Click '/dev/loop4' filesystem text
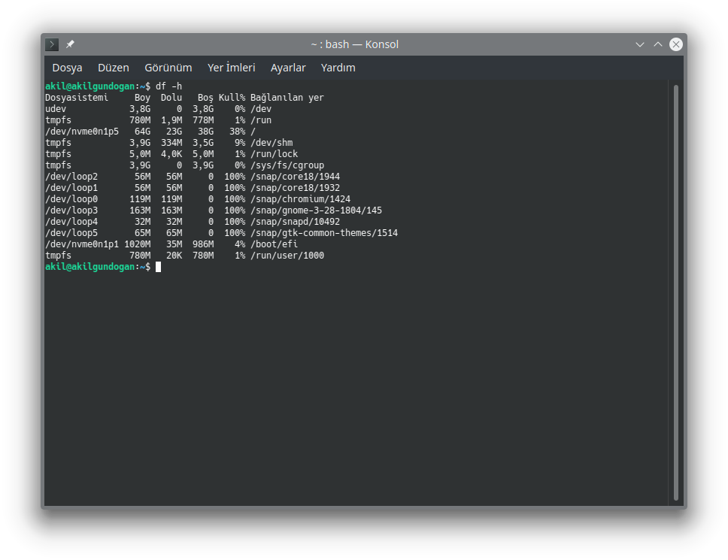 coord(71,222)
